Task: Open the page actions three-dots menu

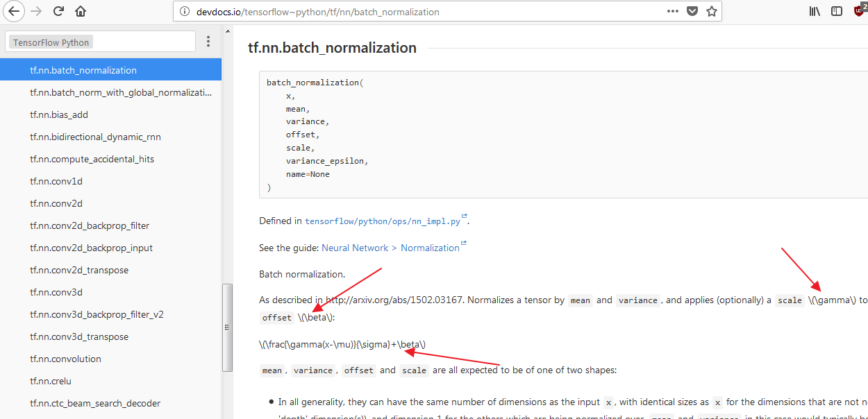Action: coord(673,12)
